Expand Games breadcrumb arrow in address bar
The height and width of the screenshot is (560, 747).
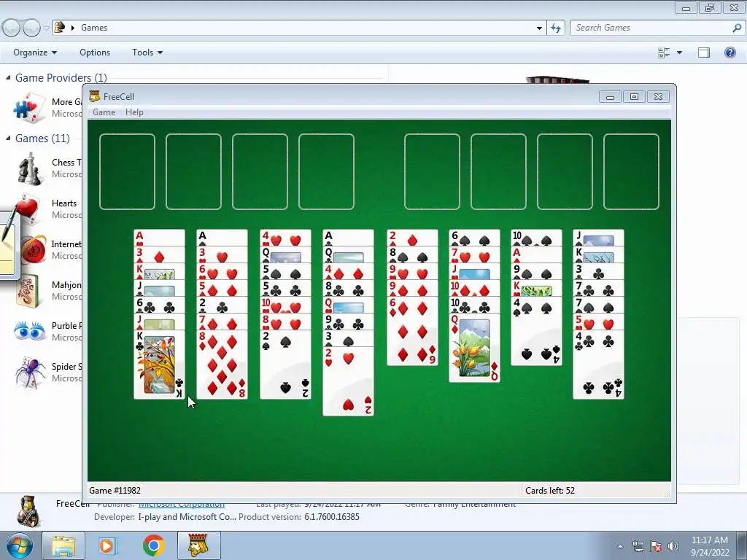click(x=73, y=28)
